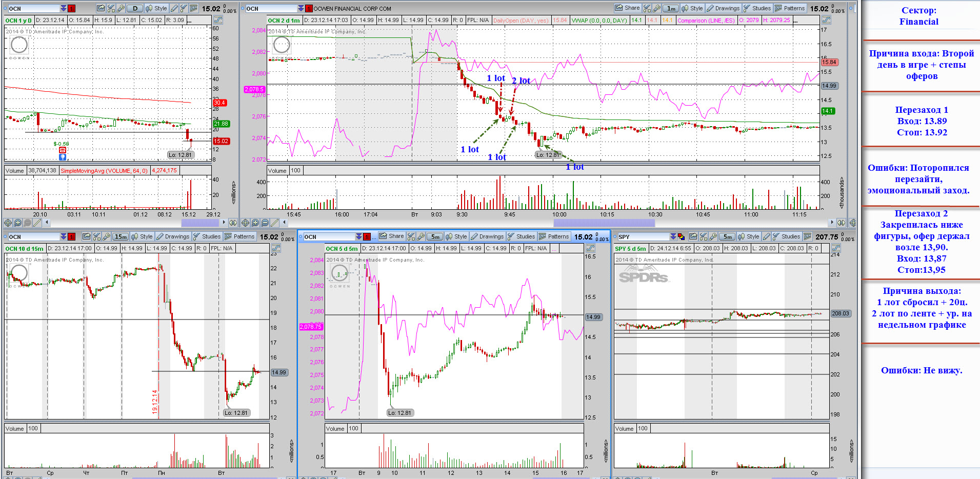
Task: Click patterns icon in top-left daily chart toolbar
Action: tap(193, 8)
